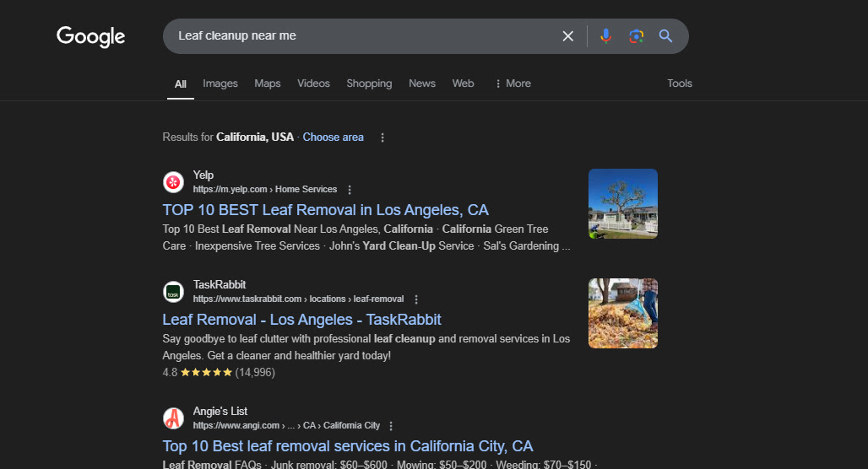The width and height of the screenshot is (868, 469).
Task: Click the leaf pile thumbnail for TaskRabbit
Action: click(x=623, y=313)
